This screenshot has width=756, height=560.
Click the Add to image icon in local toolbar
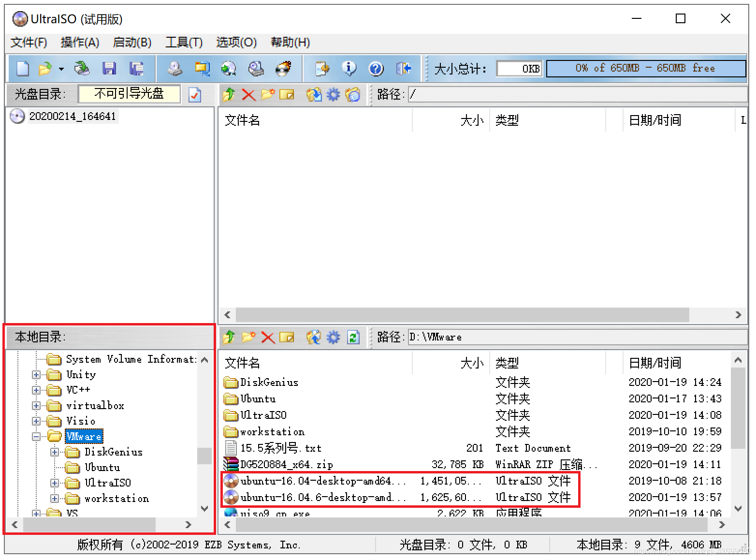click(x=314, y=337)
